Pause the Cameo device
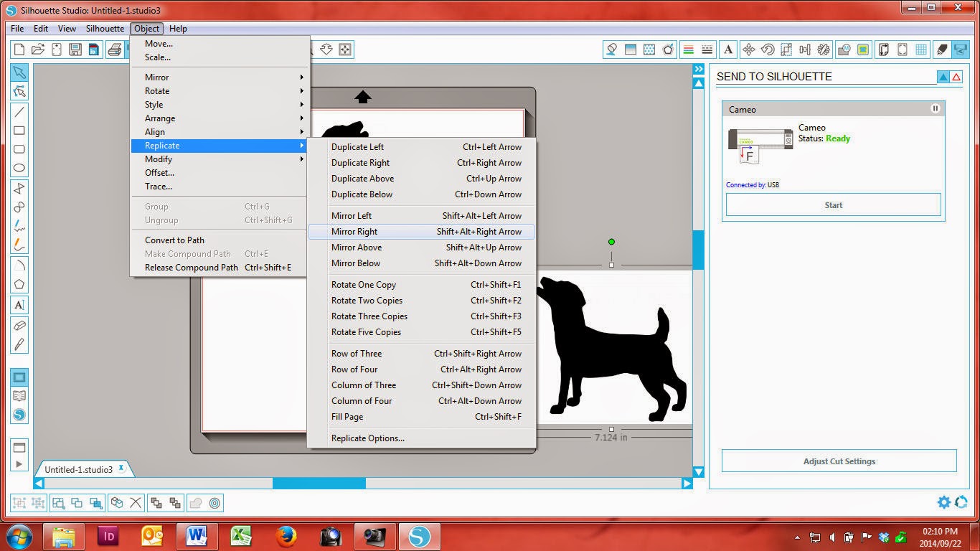 click(x=936, y=109)
